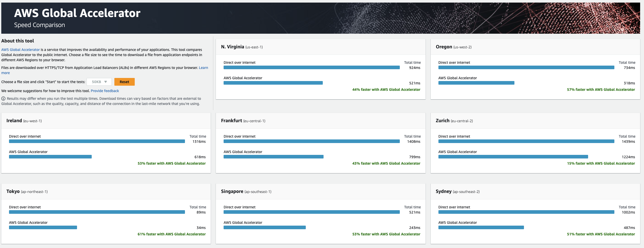Click the 51% faster result text

601,234
